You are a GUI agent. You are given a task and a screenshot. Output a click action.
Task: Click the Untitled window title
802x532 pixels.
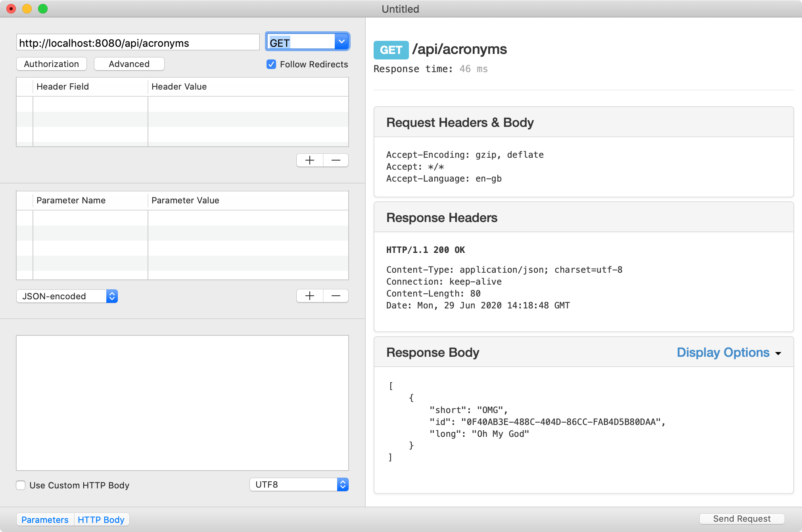tap(400, 9)
